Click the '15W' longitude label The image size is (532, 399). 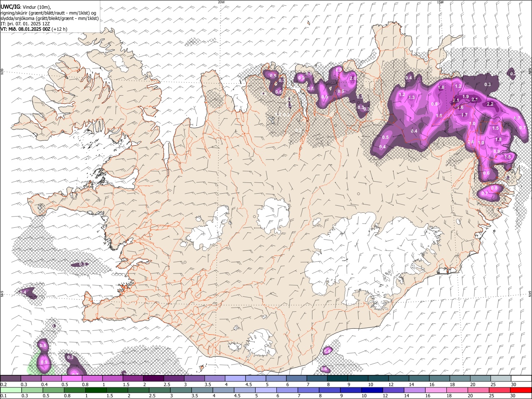point(440,2)
